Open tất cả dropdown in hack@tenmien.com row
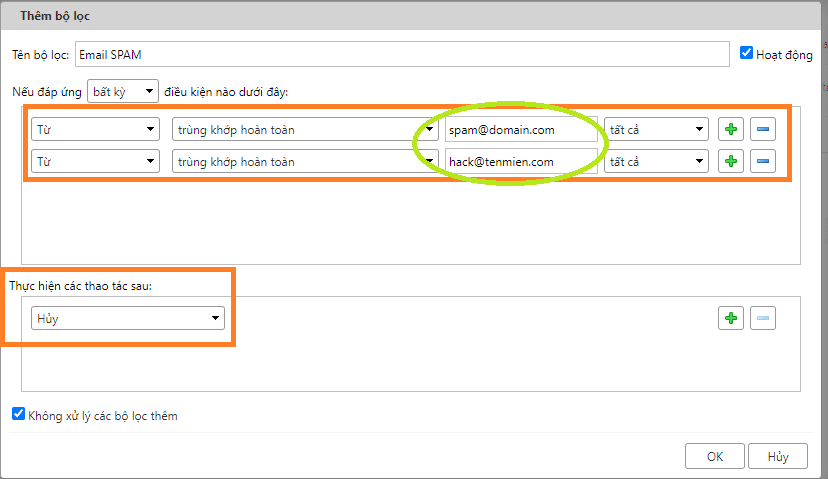Screen dimensions: 828x479 click(x=656, y=161)
